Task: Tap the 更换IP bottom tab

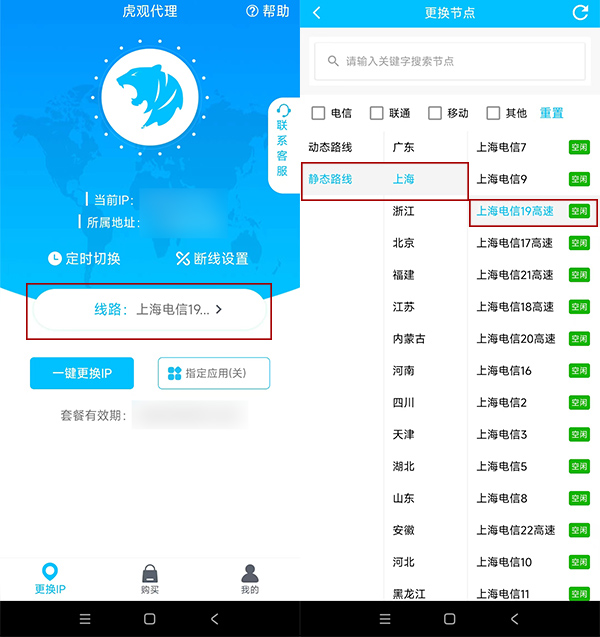Action: [x=50, y=579]
